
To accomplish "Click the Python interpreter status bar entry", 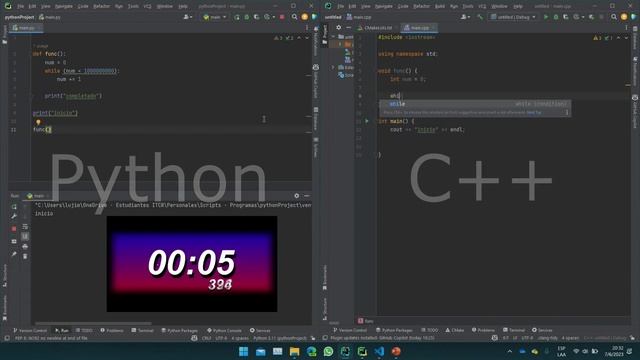I will [x=280, y=338].
